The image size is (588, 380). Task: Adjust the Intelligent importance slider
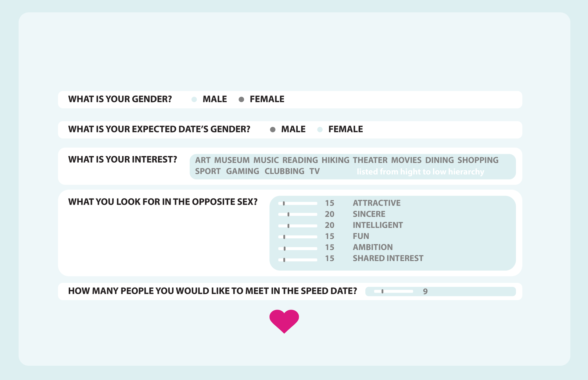(288, 226)
